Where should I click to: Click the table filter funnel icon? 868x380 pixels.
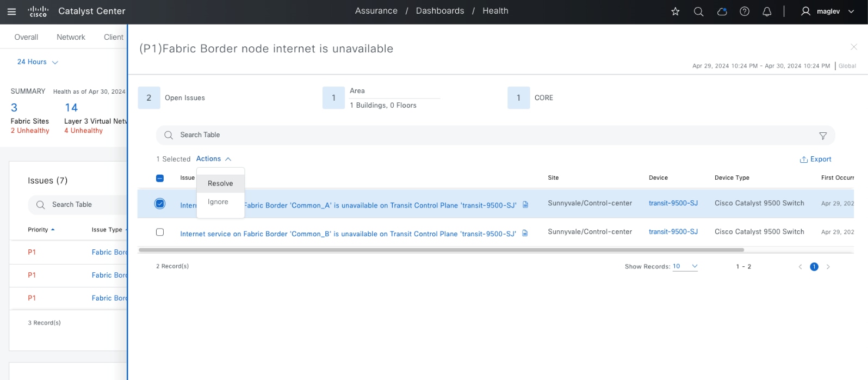coord(823,136)
